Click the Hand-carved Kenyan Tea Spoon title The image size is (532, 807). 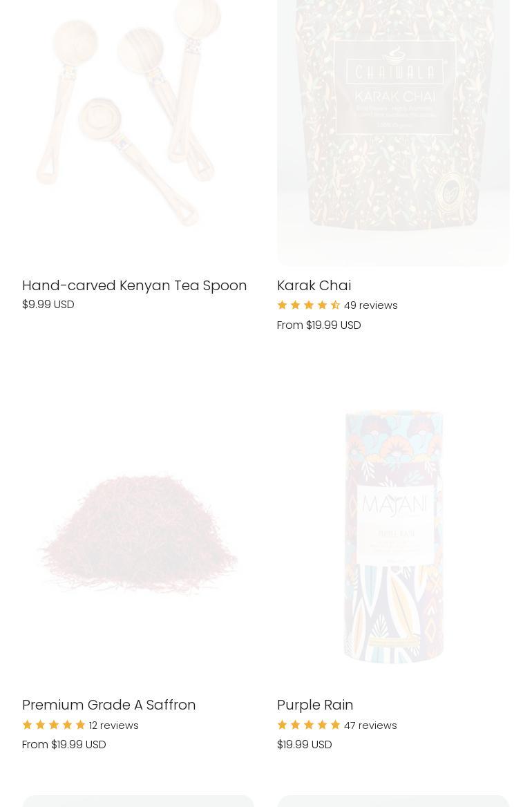(x=134, y=285)
